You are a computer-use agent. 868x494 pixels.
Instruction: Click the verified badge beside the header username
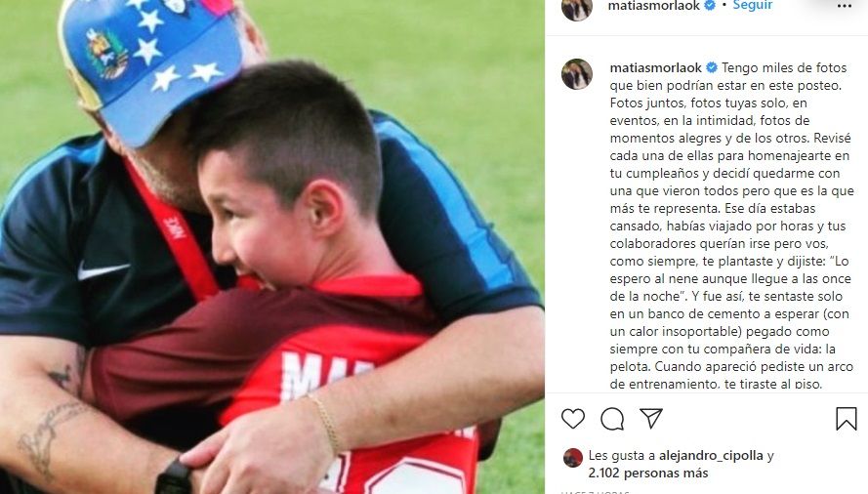coord(710,6)
